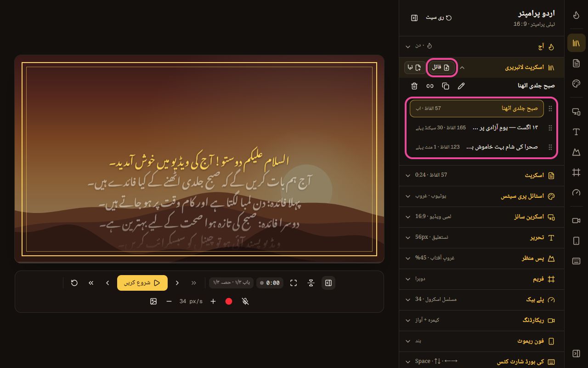
Task: Expand the اسکرین سائز section
Action: click(x=481, y=217)
